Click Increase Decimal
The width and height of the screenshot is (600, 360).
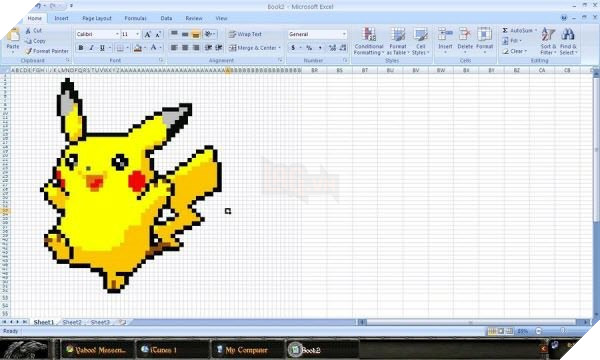coord(332,48)
